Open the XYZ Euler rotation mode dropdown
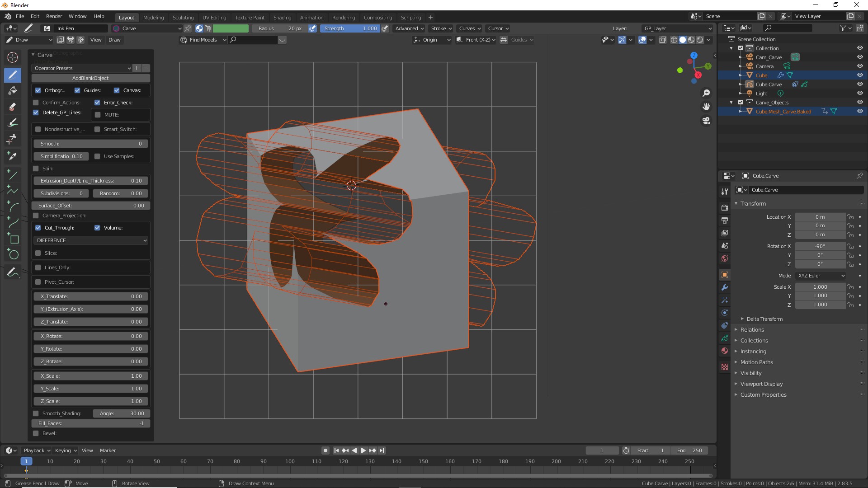Screen dimensions: 868x488 click(821, 276)
